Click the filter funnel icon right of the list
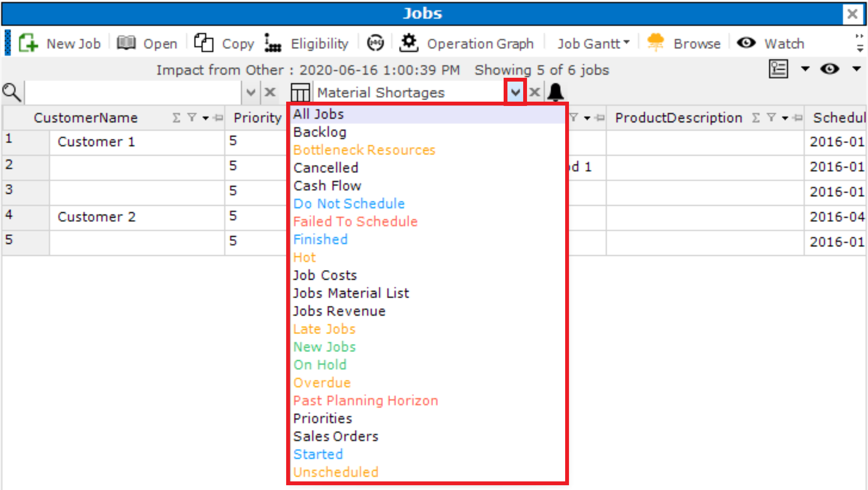This screenshot has height=490, width=868. [574, 117]
